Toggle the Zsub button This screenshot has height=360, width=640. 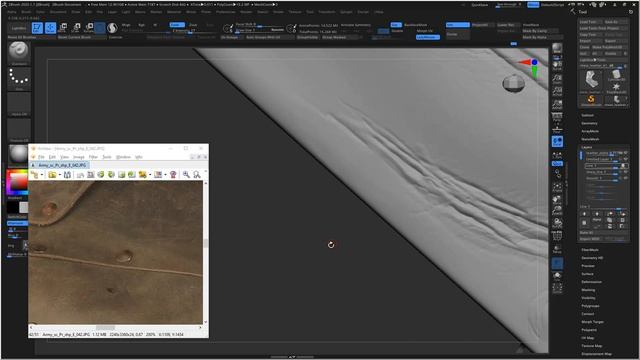pyautogui.click(x=193, y=25)
